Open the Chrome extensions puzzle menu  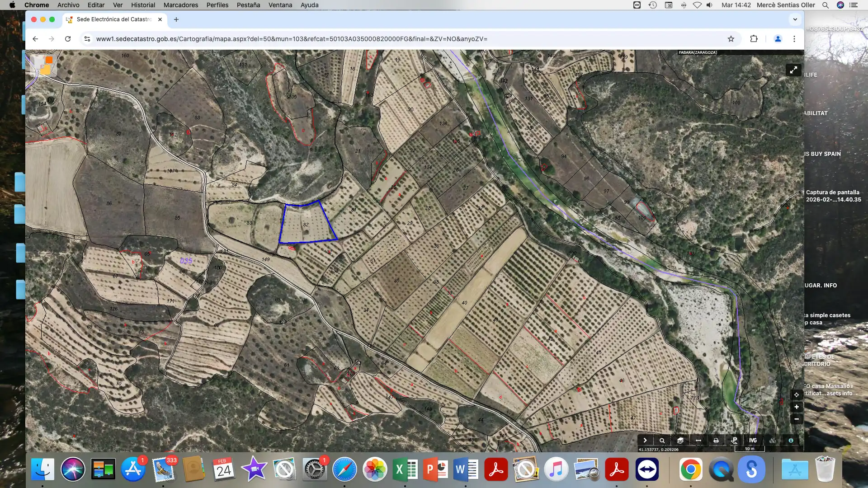click(754, 39)
